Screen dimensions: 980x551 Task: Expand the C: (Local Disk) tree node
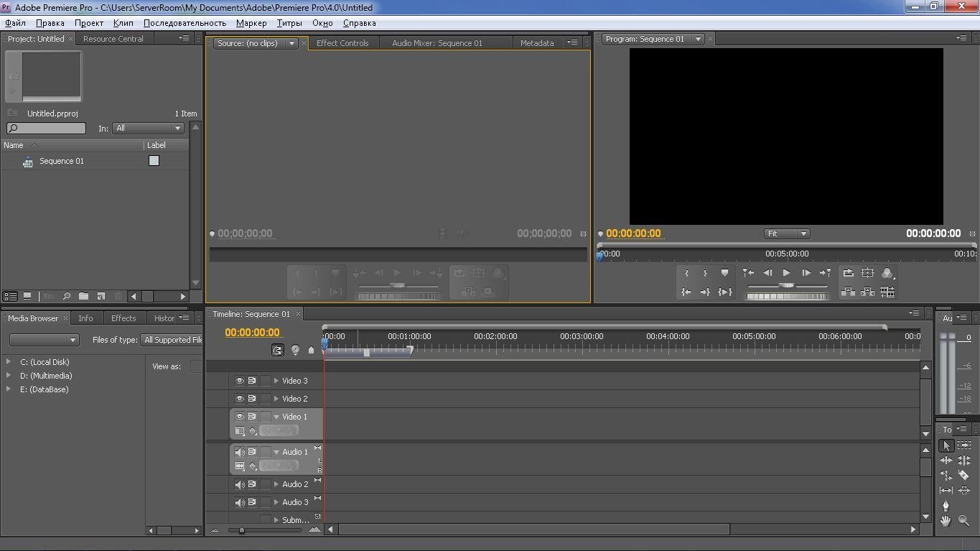coord(9,362)
